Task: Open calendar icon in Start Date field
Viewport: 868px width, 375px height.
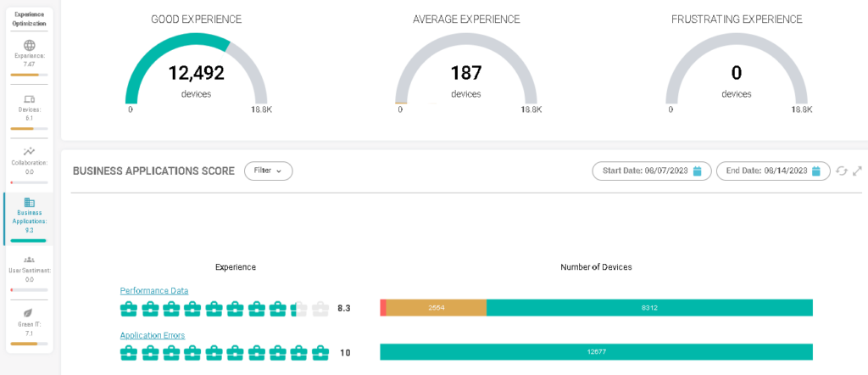Action: click(x=697, y=171)
